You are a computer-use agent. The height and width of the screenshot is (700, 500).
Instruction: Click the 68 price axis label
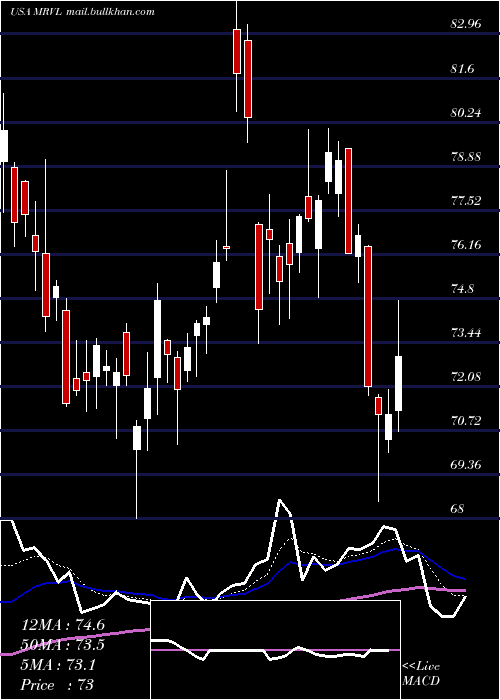coord(458,508)
